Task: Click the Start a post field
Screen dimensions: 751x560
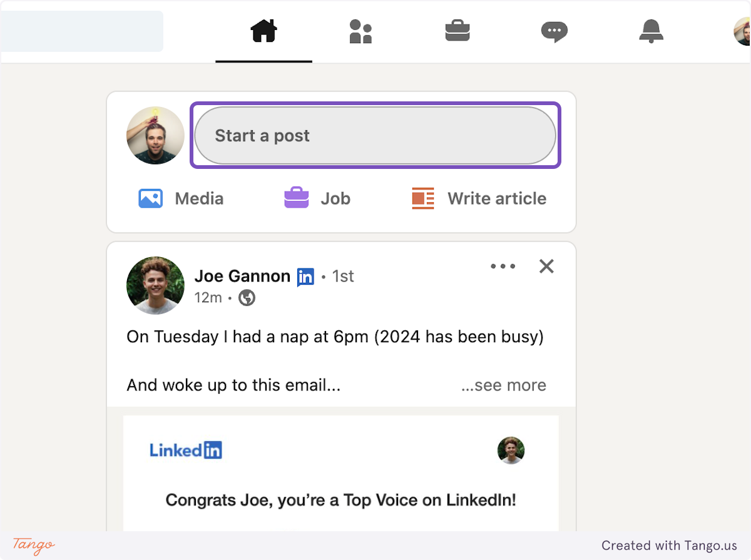Action: click(x=375, y=136)
